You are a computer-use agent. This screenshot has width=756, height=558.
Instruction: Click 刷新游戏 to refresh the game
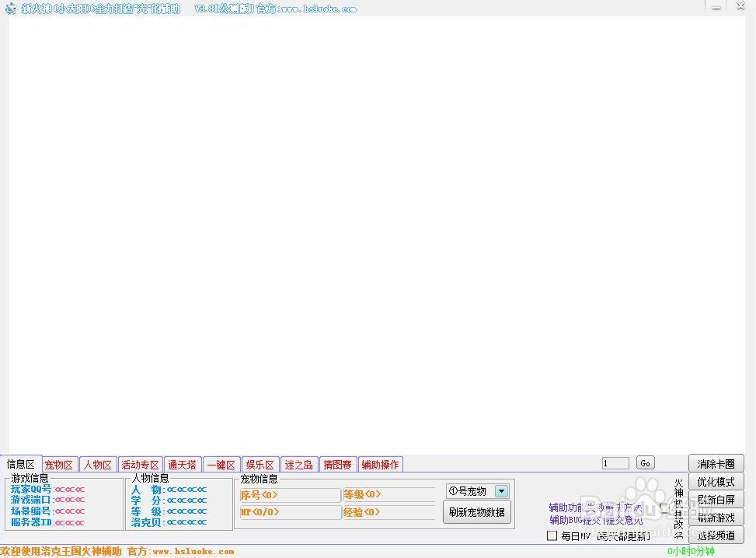(716, 518)
